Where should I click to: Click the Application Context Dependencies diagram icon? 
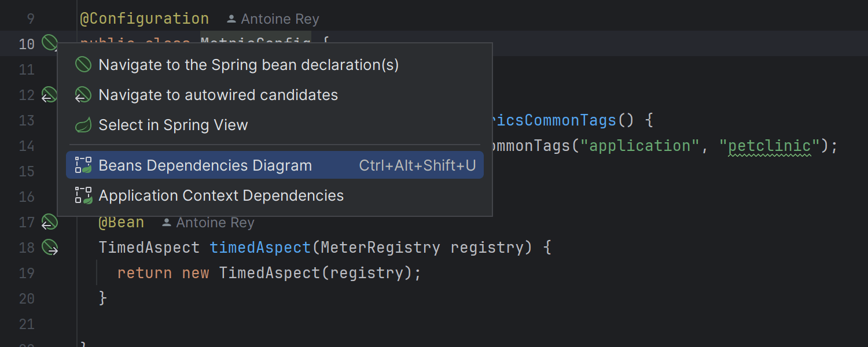tap(83, 195)
